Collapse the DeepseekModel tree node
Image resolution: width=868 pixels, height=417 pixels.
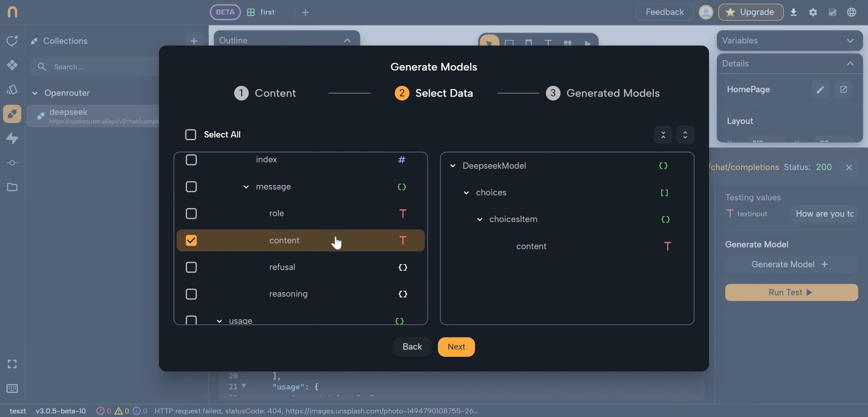click(453, 166)
